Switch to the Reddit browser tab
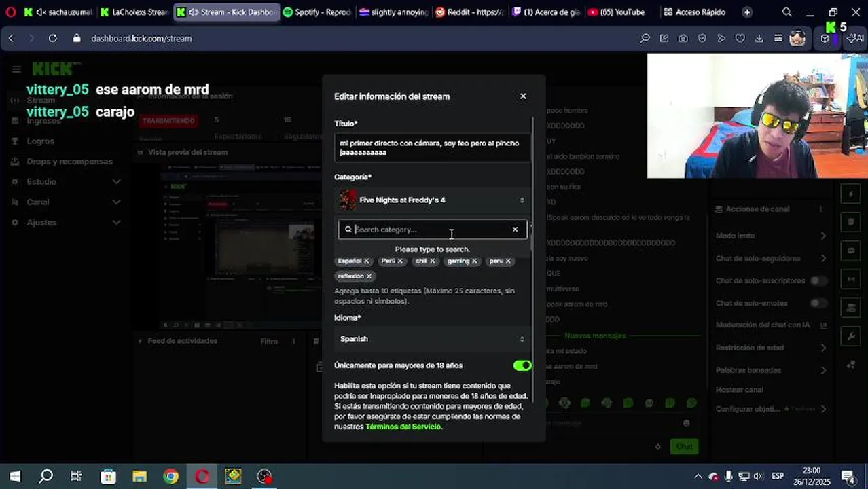Viewport: 868px width, 489px height. click(x=470, y=12)
